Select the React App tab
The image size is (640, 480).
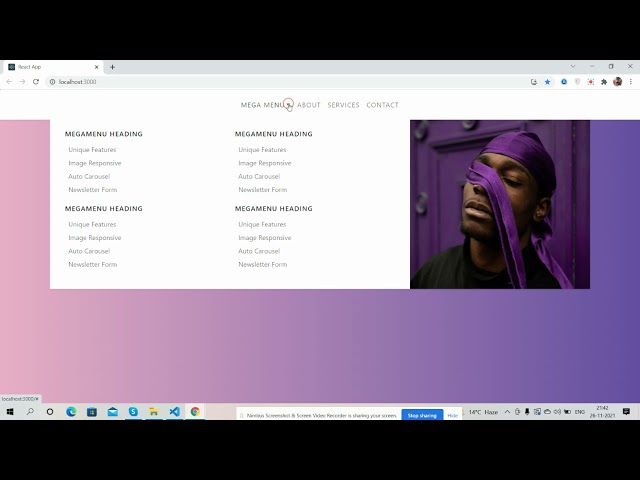(53, 67)
